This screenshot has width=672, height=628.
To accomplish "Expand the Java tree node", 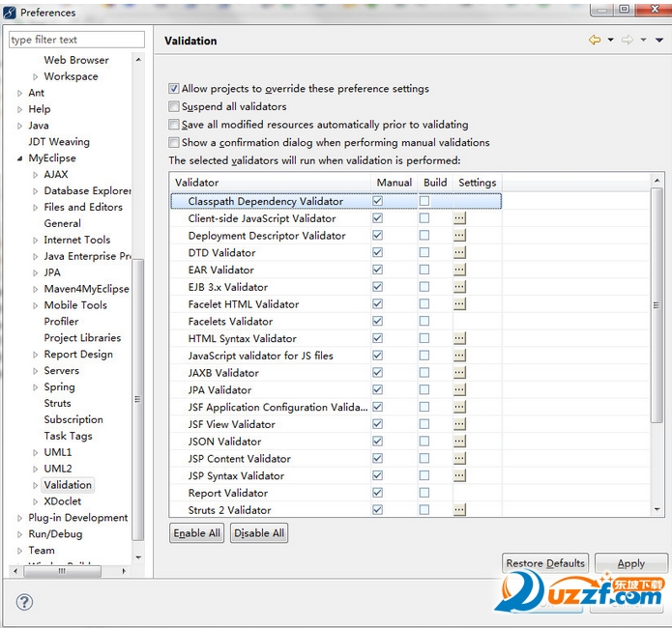I will point(19,126).
